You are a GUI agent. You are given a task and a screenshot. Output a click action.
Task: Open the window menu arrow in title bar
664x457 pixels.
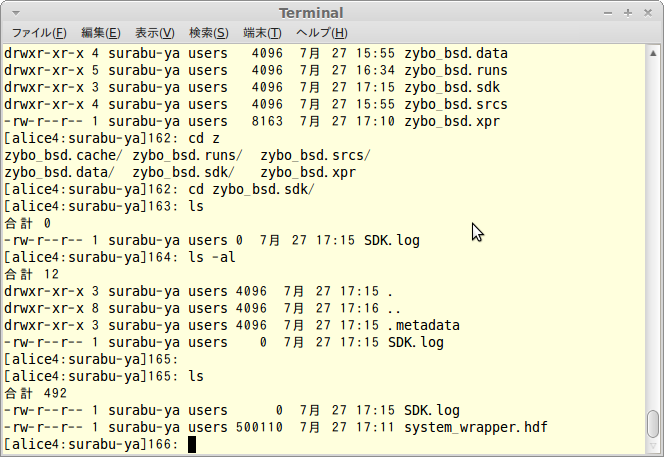pyautogui.click(x=16, y=13)
